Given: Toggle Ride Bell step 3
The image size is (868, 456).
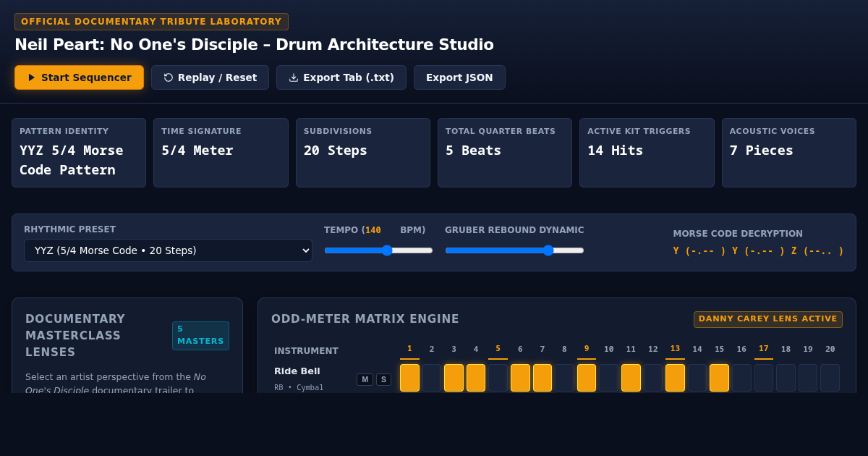Looking at the screenshot, I should (x=454, y=378).
